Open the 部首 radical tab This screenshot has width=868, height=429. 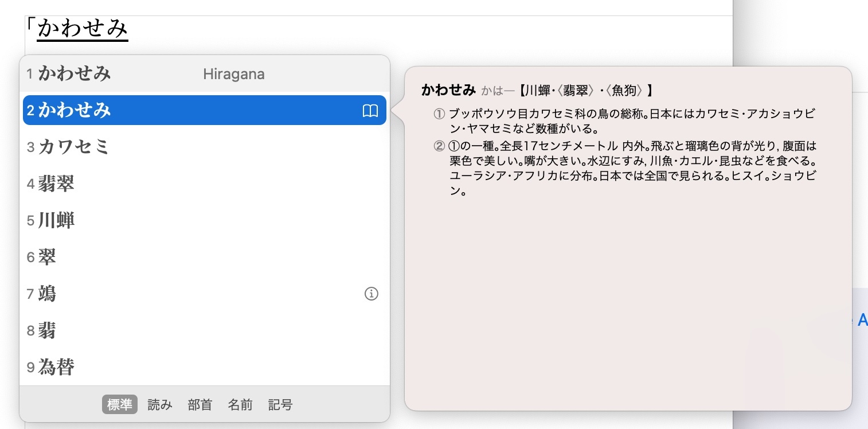pyautogui.click(x=200, y=405)
